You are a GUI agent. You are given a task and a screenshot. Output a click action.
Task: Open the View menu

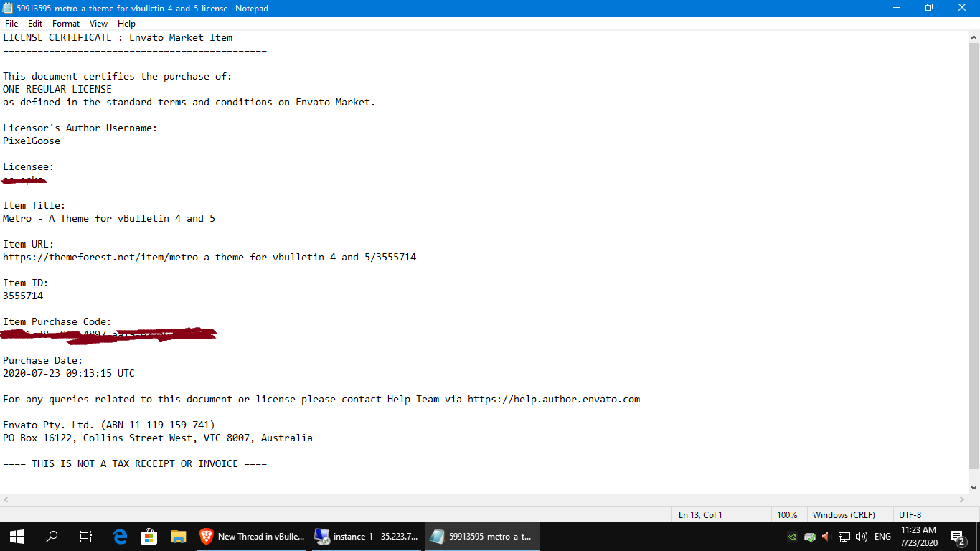coord(99,24)
